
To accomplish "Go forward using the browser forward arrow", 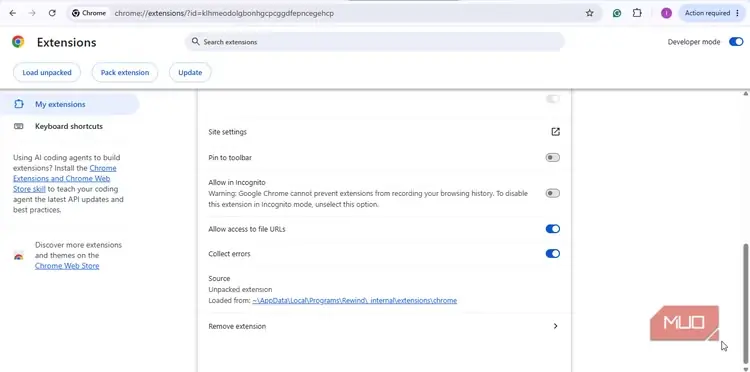I will pos(32,13).
